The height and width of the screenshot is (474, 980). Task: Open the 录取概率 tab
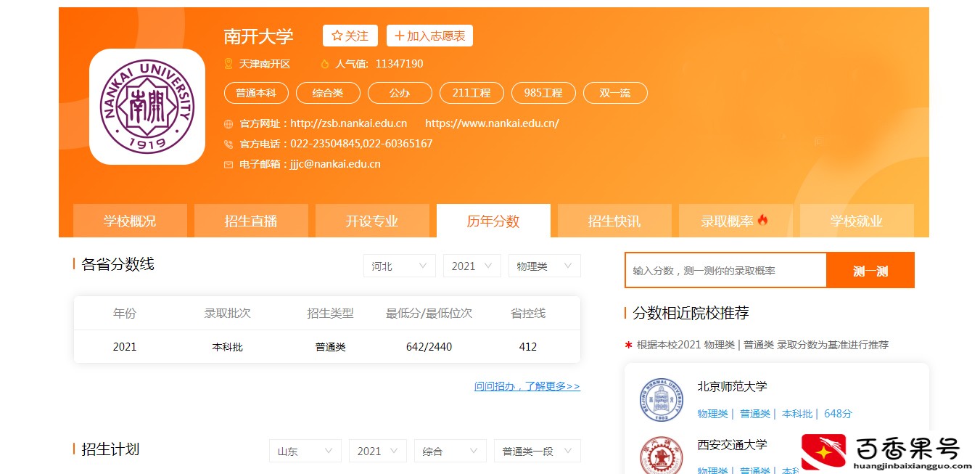[736, 221]
